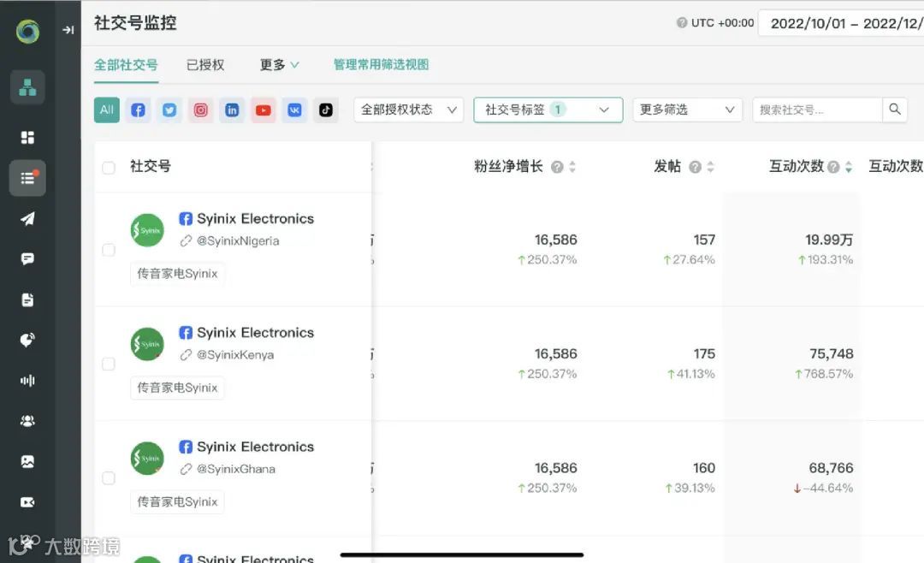This screenshot has width=924, height=563.
Task: Open the listening sidebar icon
Action: click(x=27, y=341)
